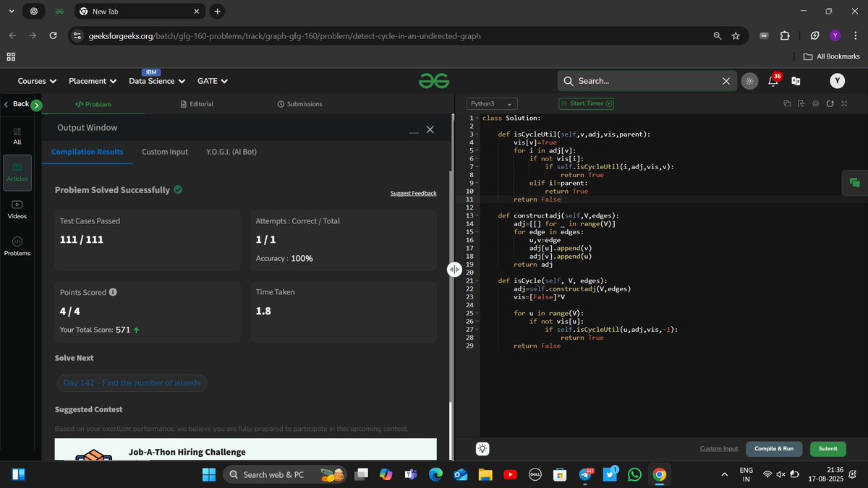Reload the page in Chrome
The image size is (868, 488).
[x=53, y=36]
